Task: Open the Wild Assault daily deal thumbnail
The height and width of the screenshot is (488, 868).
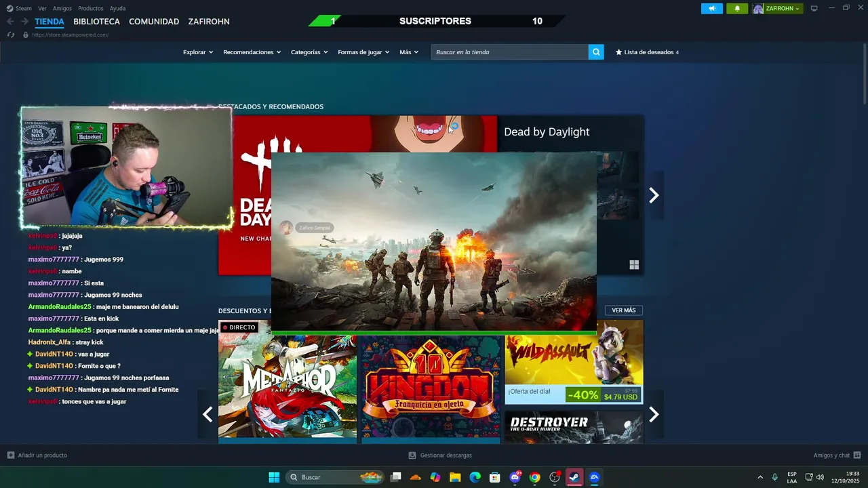Action: click(574, 362)
